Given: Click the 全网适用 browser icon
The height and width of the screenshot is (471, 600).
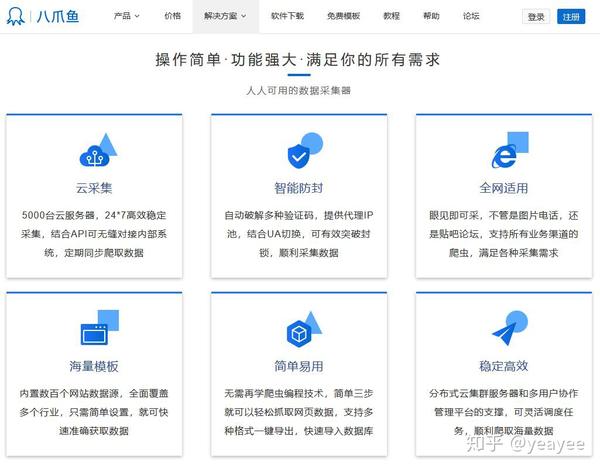Looking at the screenshot, I should coord(510,150).
